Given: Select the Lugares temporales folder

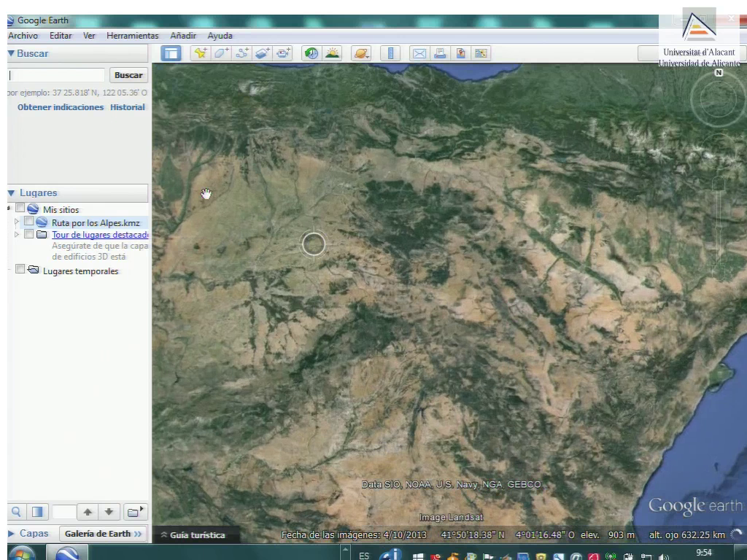Looking at the screenshot, I should [x=80, y=271].
